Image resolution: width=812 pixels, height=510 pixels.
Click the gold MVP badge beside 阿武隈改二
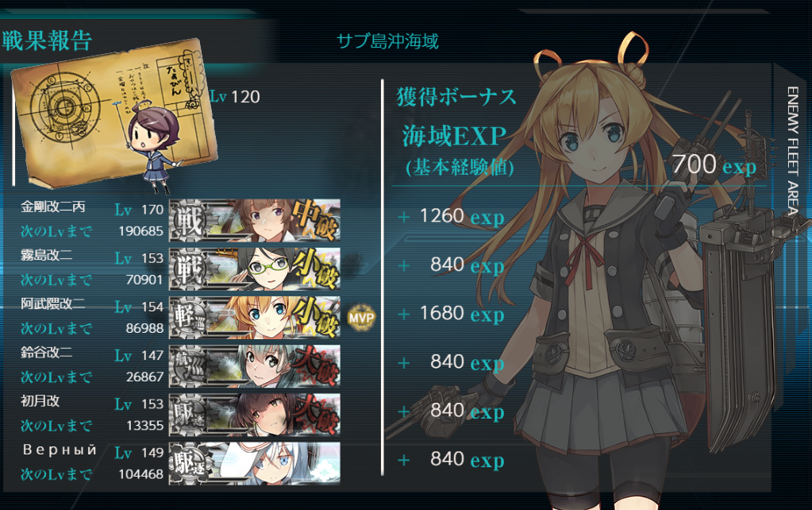click(361, 317)
